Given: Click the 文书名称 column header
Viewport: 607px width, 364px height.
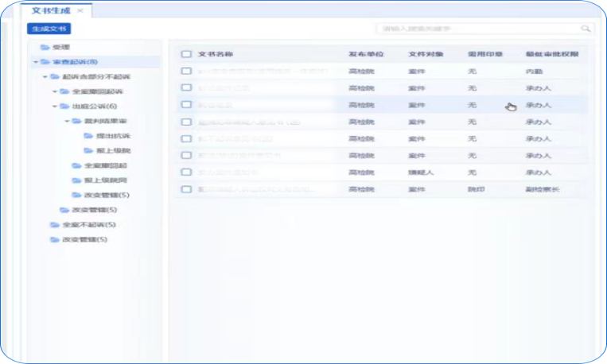Looking at the screenshot, I should click(215, 54).
